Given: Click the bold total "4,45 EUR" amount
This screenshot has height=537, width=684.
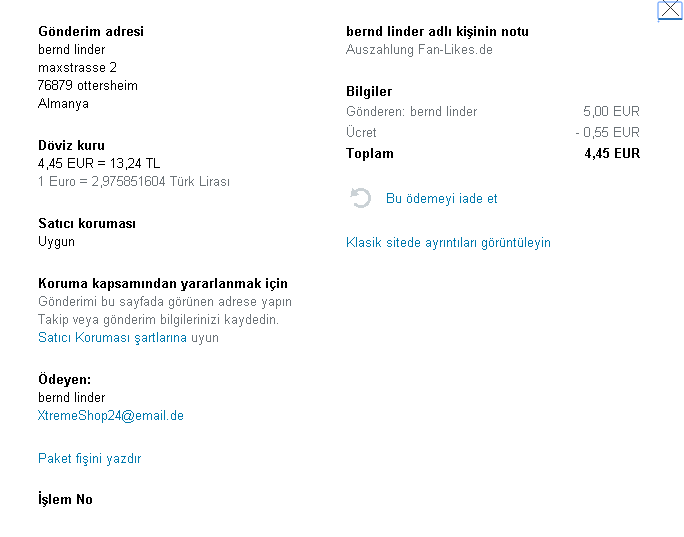Looking at the screenshot, I should pos(612,154).
